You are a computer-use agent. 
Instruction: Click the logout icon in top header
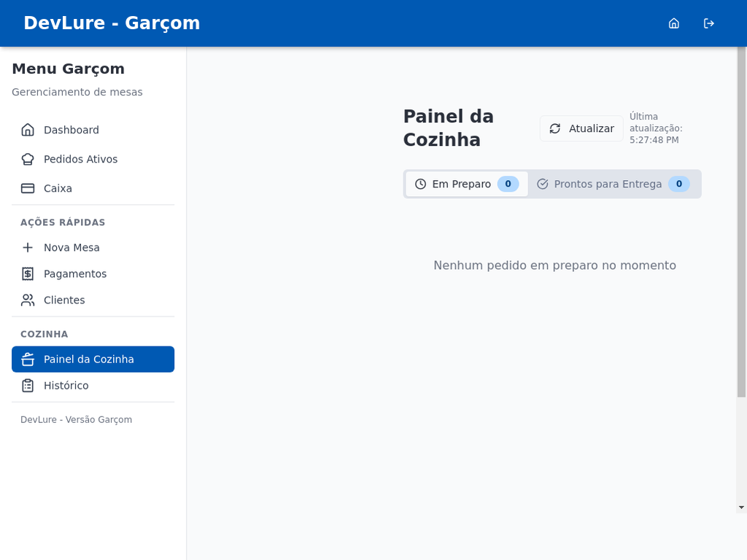[x=709, y=23]
